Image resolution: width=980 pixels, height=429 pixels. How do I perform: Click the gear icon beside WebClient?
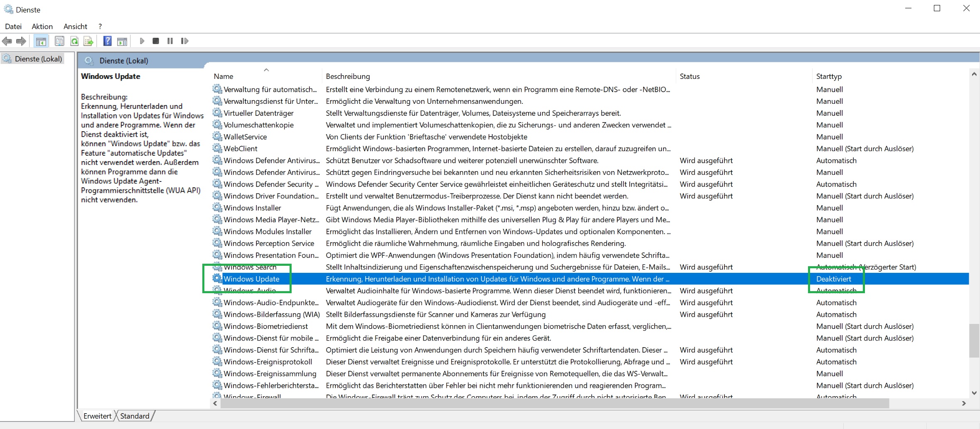tap(217, 148)
